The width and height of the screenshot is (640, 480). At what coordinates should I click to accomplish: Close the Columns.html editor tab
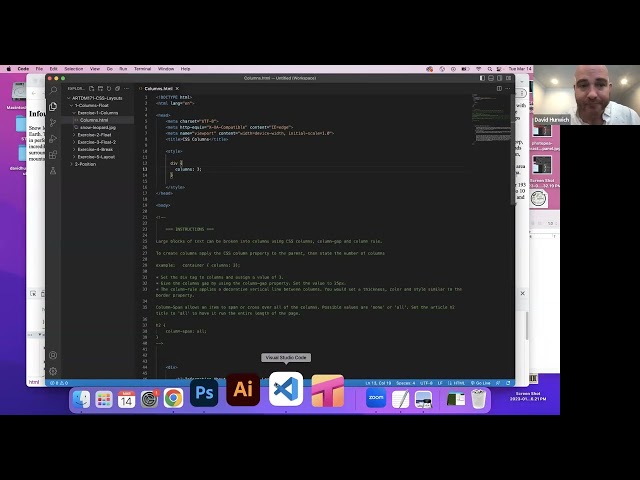pyautogui.click(x=177, y=89)
